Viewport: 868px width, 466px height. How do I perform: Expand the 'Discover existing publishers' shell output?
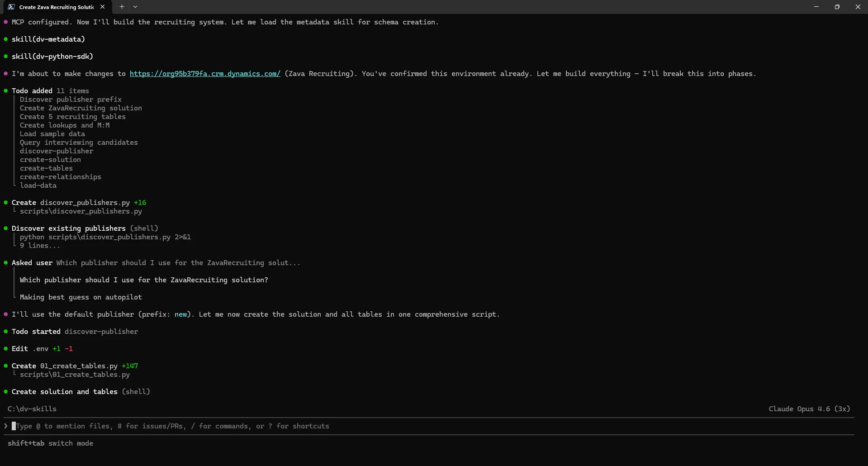tap(68, 228)
